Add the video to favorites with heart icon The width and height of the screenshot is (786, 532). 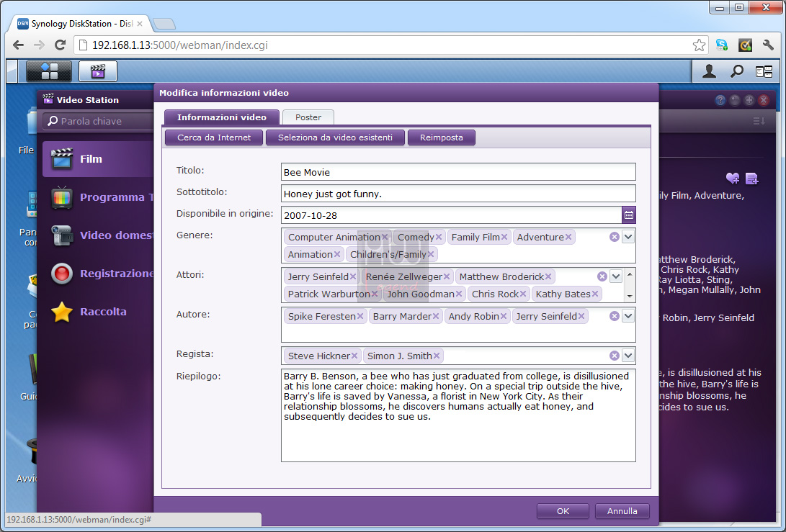[x=733, y=178]
